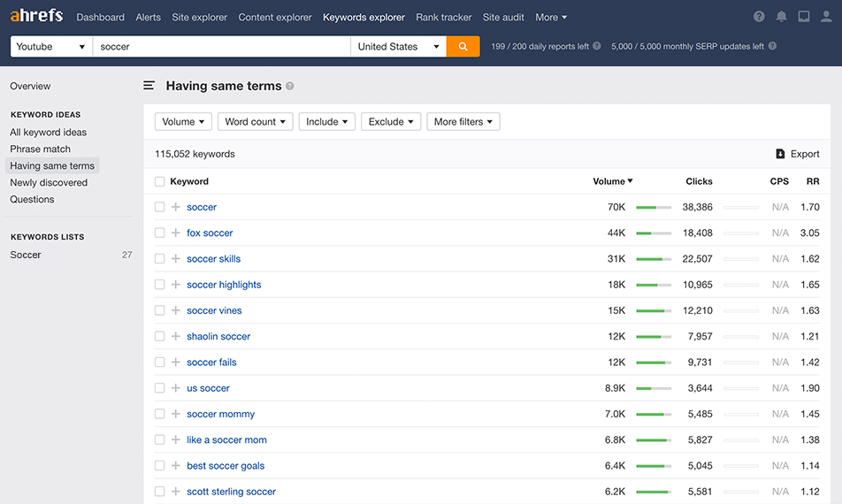Open the Youtube search engine dropdown

pos(51,47)
